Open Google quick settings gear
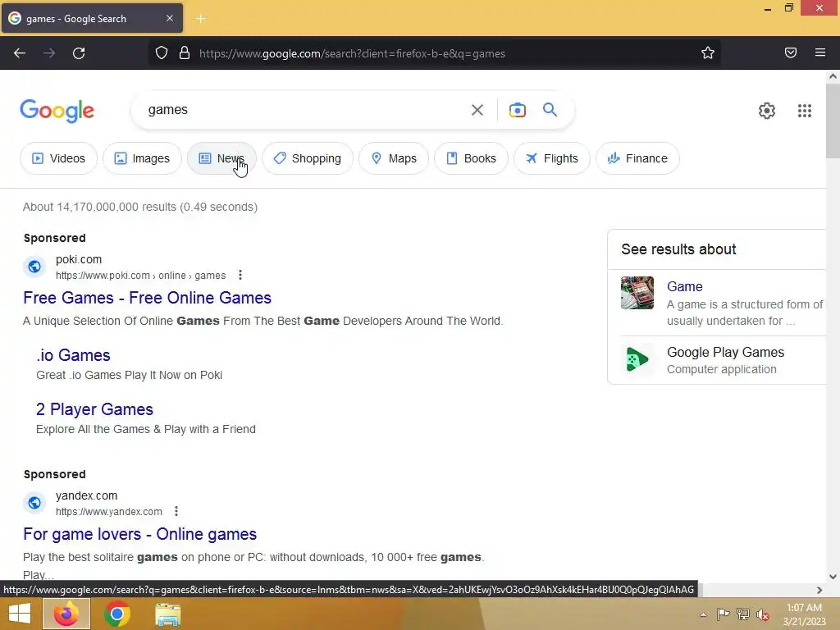 point(767,111)
